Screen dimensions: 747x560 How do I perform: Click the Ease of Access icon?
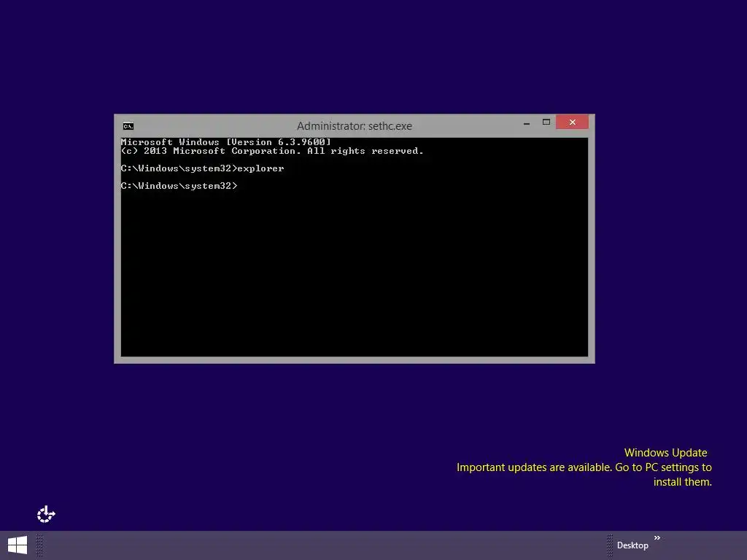[46, 514]
